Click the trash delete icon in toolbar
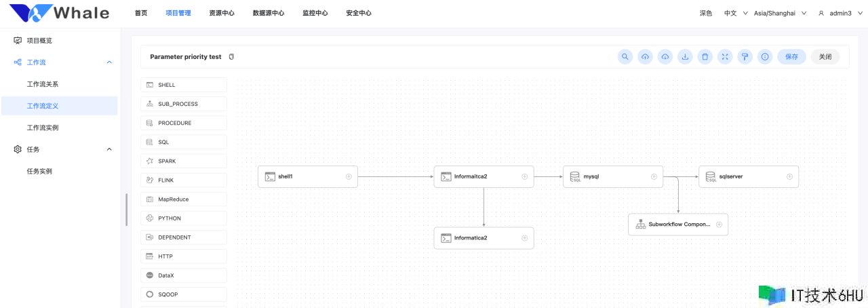The height and width of the screenshot is (308, 868). 705,57
